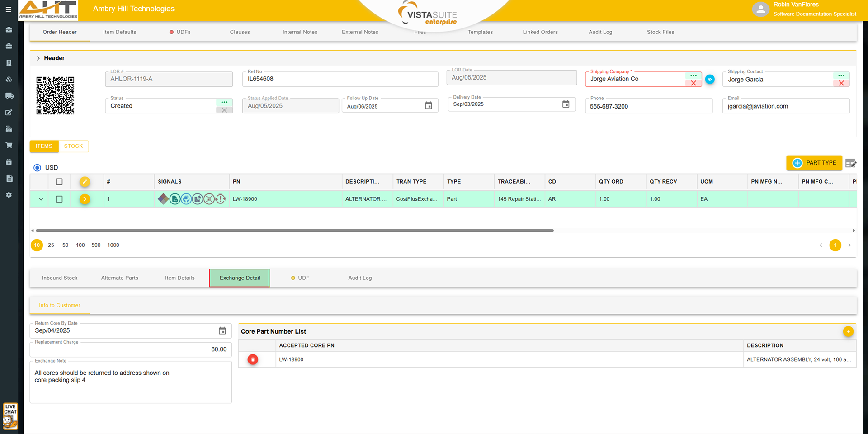Image resolution: width=868 pixels, height=434 pixels.
Task: Open Live Chat support widget
Action: tap(10, 416)
